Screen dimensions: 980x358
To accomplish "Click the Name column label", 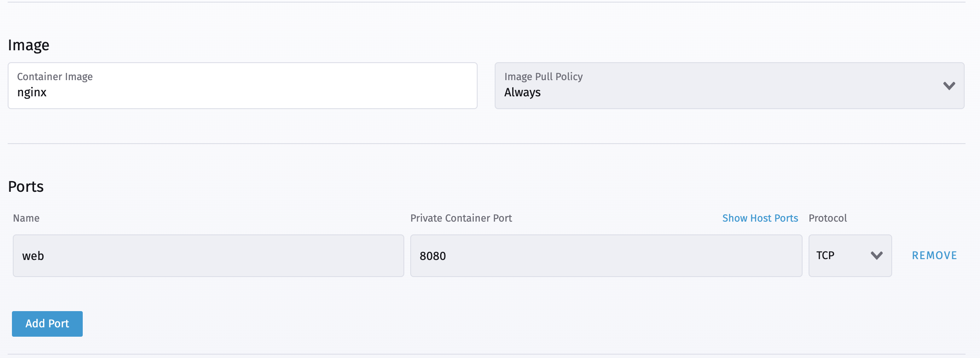I will pyautogui.click(x=26, y=218).
